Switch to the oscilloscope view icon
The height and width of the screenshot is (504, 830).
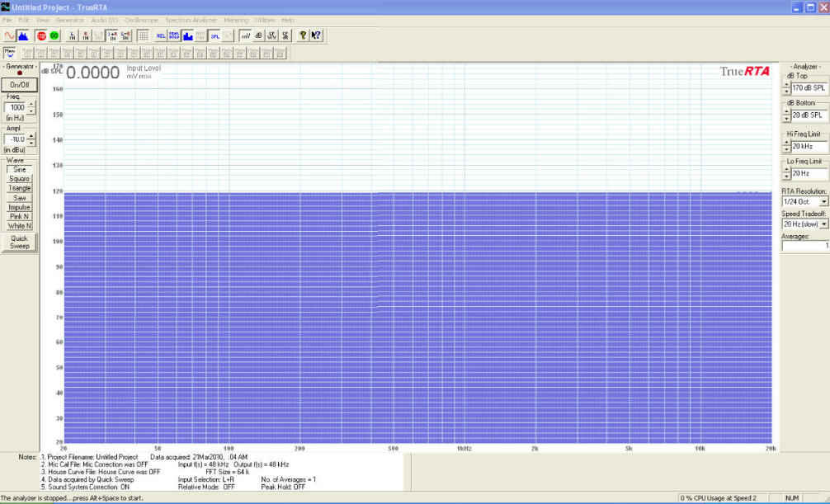(10, 36)
